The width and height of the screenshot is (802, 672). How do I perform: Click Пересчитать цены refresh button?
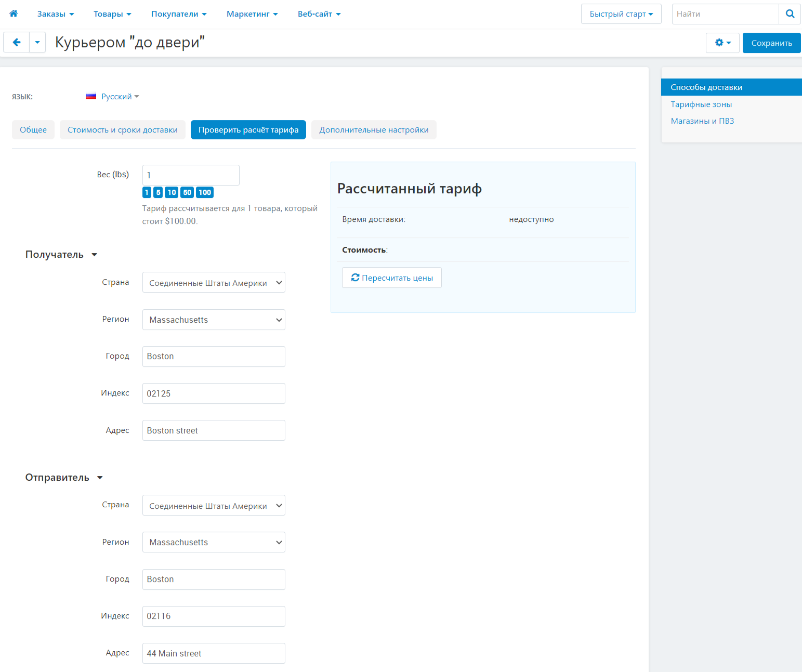(392, 278)
